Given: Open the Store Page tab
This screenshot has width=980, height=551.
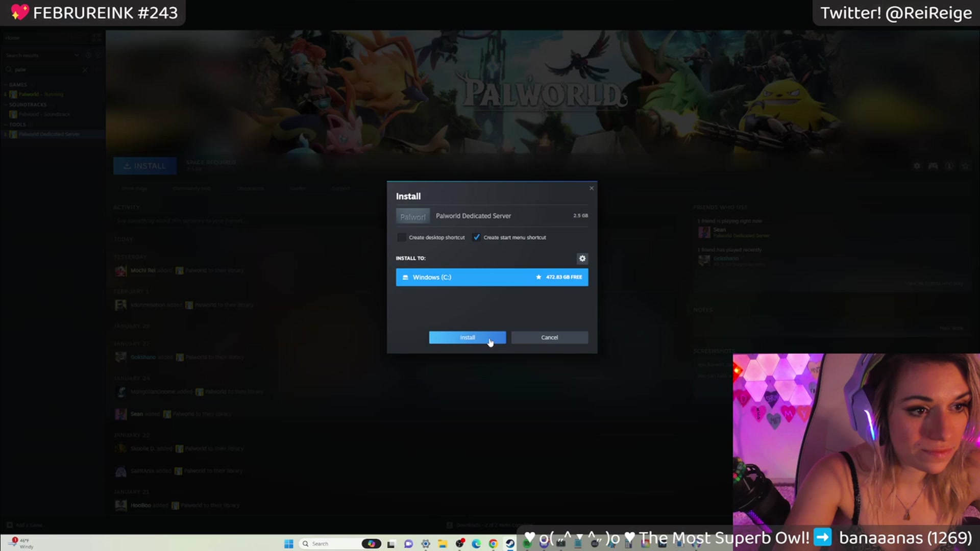Looking at the screenshot, I should pyautogui.click(x=134, y=189).
